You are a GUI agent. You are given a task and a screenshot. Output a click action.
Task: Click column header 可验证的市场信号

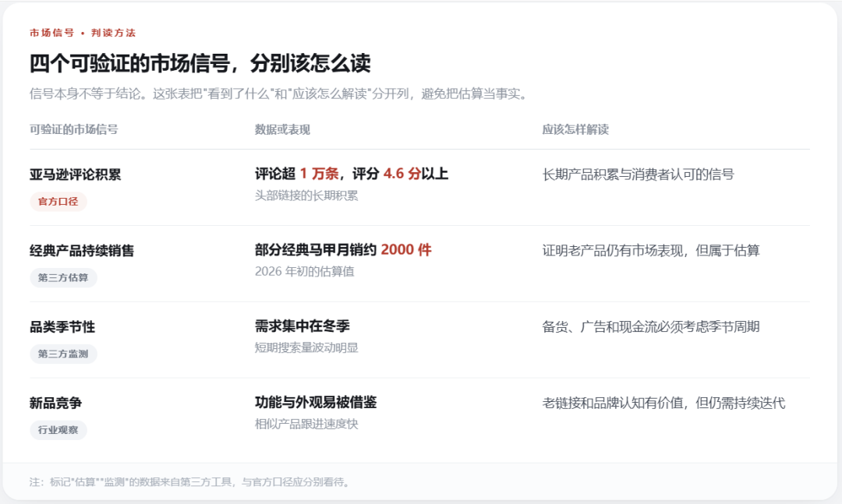click(73, 129)
